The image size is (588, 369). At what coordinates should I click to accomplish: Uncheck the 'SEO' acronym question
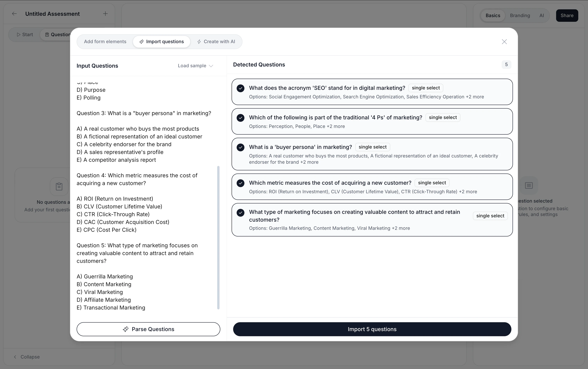240,88
